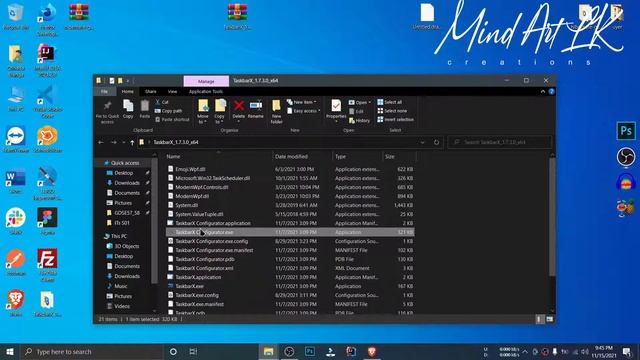Open the recent locations dropdown arrow
The image size is (640, 360).
click(x=124, y=142)
